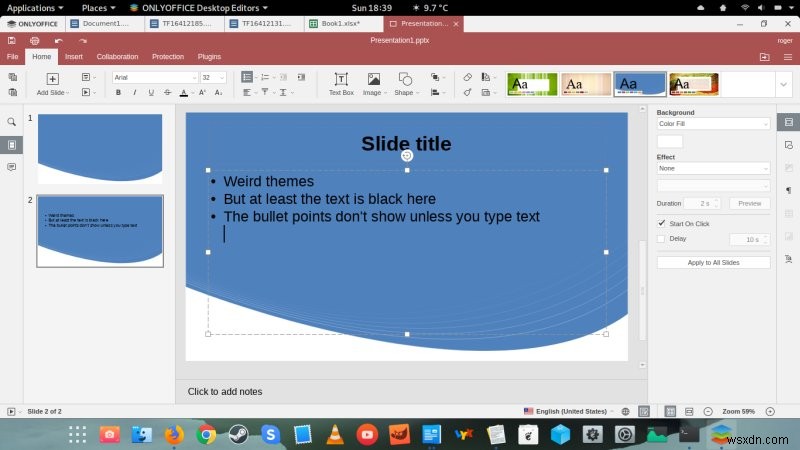Enable the Delay checkbox

coord(661,239)
